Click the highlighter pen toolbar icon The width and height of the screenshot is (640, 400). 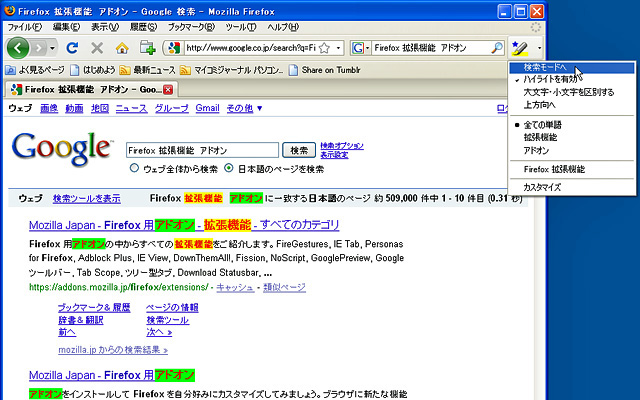(520, 48)
